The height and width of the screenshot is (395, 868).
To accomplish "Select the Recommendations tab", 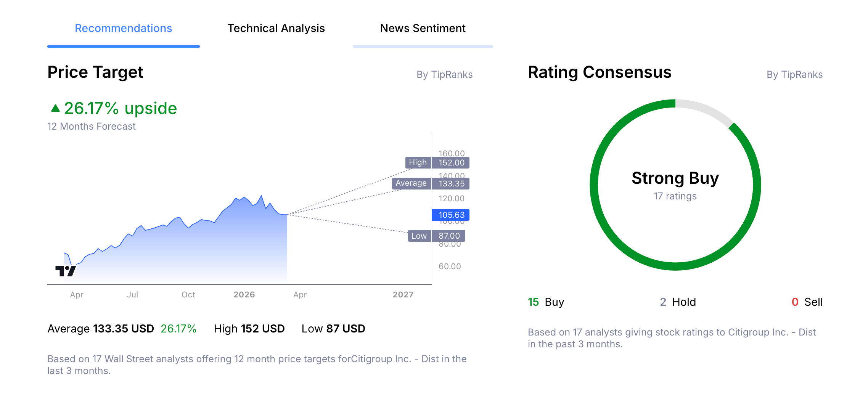I will click(123, 28).
